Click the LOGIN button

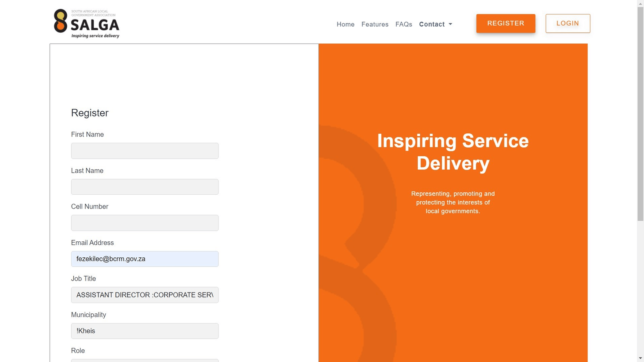567,23
